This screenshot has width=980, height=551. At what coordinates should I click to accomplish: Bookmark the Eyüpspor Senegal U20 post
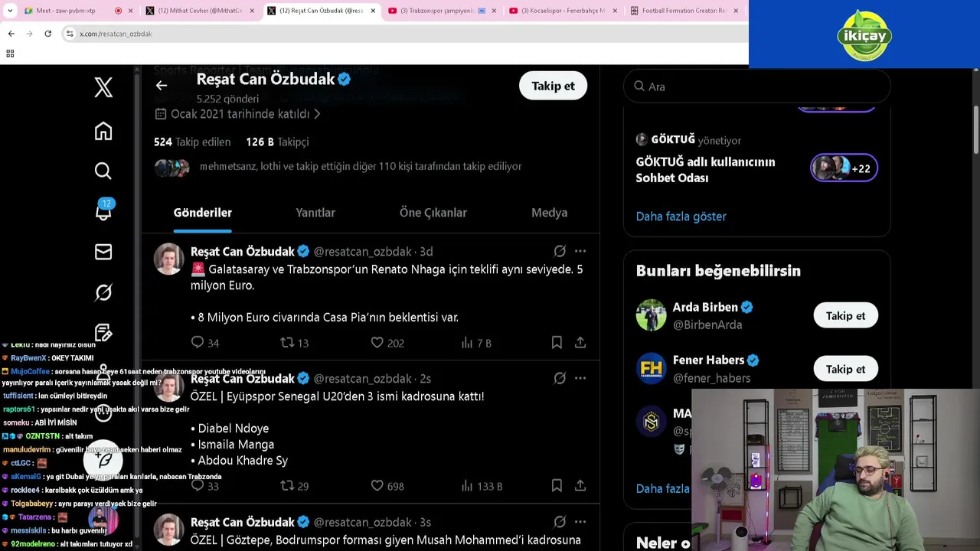tap(557, 486)
